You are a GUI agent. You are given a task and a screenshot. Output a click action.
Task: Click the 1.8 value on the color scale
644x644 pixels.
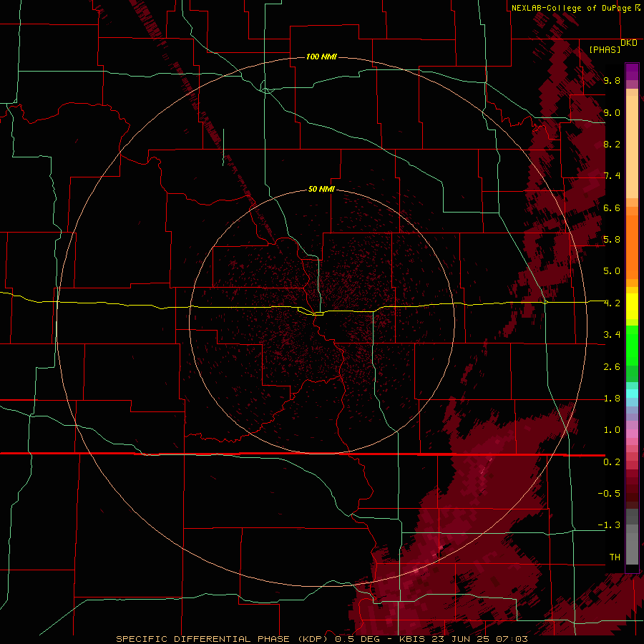click(612, 399)
